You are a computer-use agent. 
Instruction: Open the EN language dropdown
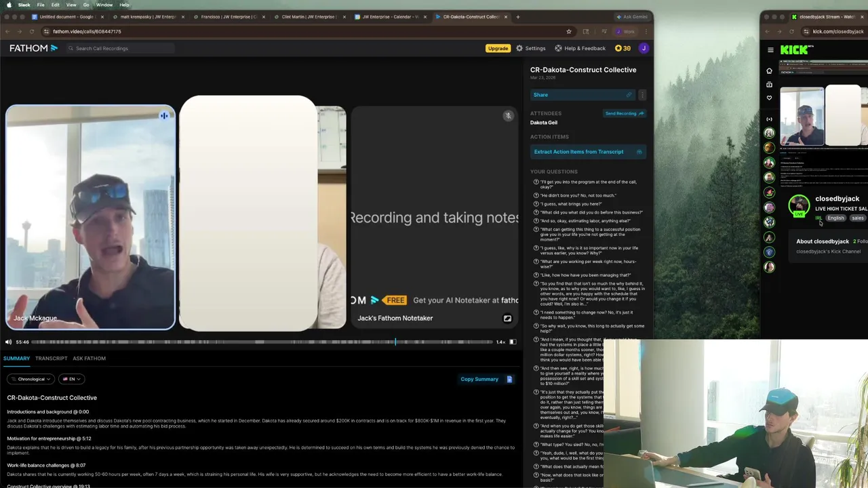[x=71, y=379]
